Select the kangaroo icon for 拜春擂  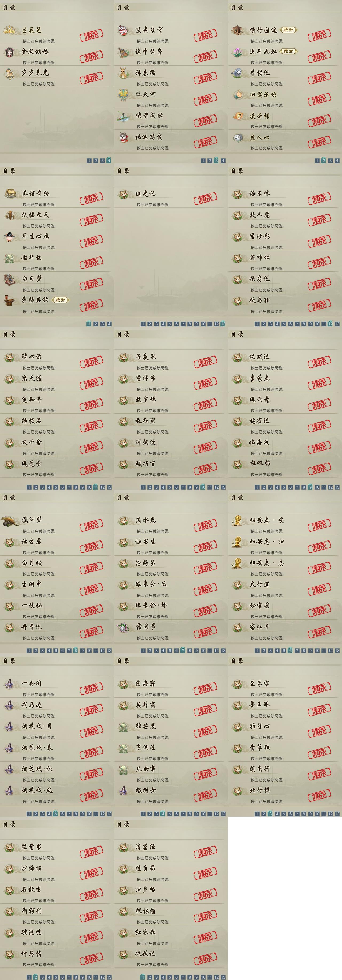point(124,73)
